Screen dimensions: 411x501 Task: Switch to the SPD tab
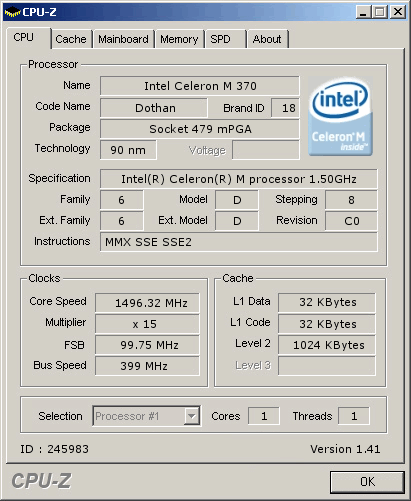click(225, 39)
